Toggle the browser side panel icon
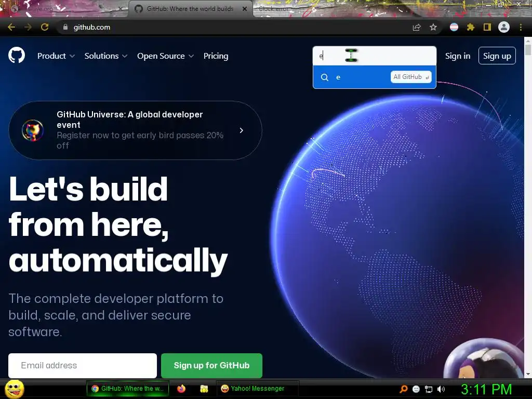Viewport: 532px width, 399px height. pos(487,27)
